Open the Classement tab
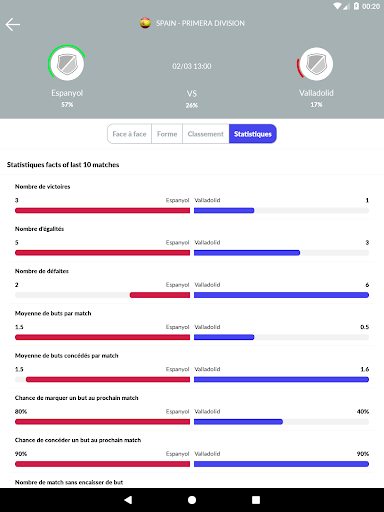Screen dimensions: 384x512 tap(206, 134)
